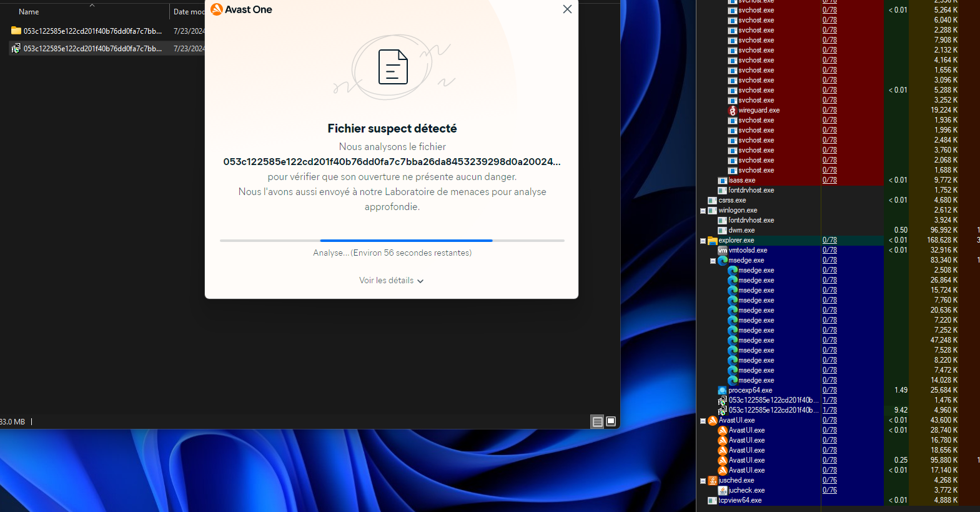
Task: Open the 0/76 VirusTotal link for jucheck.exe
Action: click(829, 490)
